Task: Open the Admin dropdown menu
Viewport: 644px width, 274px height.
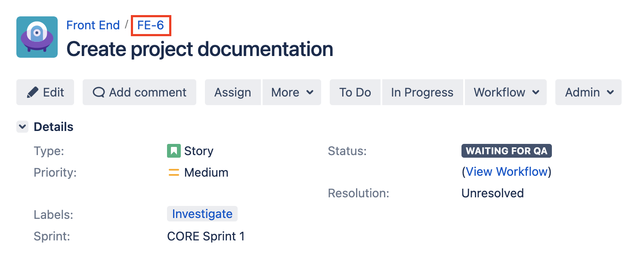Action: click(588, 92)
